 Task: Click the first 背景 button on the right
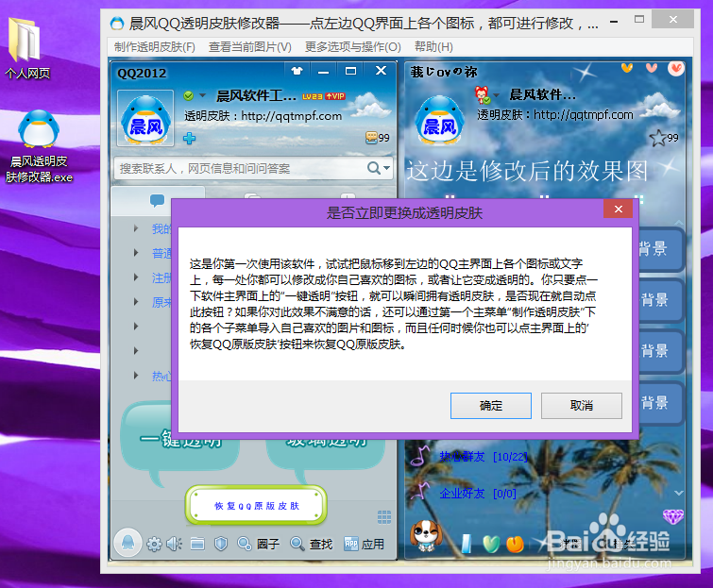pyautogui.click(x=660, y=249)
